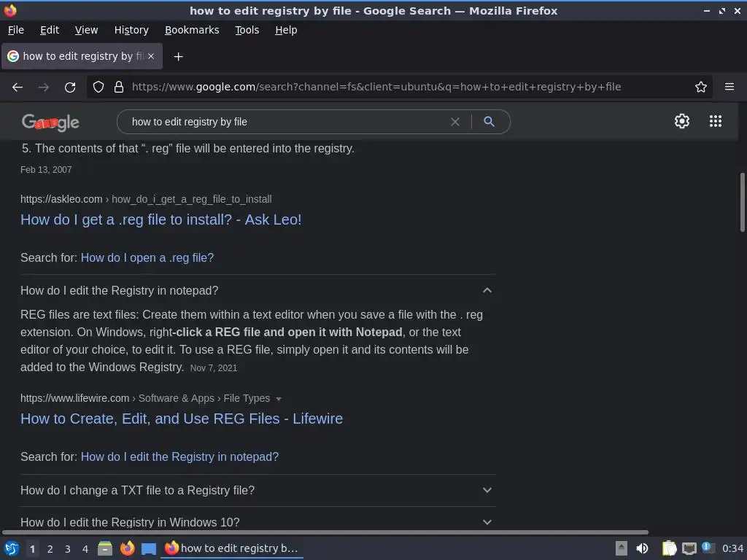Click the magnifier search icon

(489, 122)
